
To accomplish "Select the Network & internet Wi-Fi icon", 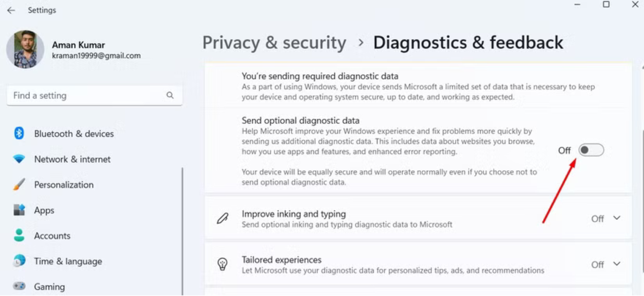I will click(x=19, y=159).
